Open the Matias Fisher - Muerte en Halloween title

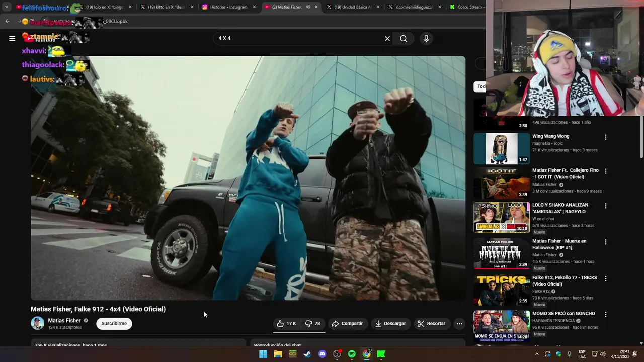point(559,244)
